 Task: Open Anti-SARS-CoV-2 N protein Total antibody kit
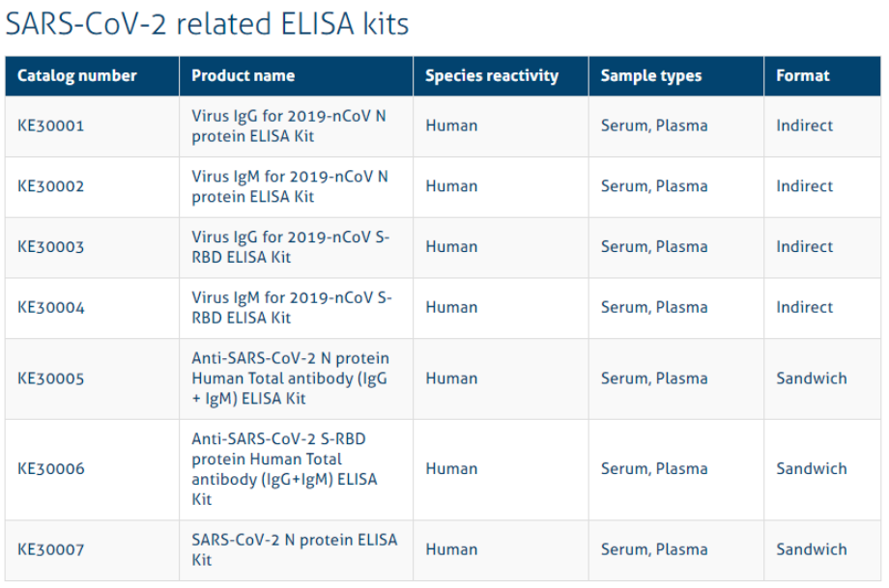pos(291,378)
